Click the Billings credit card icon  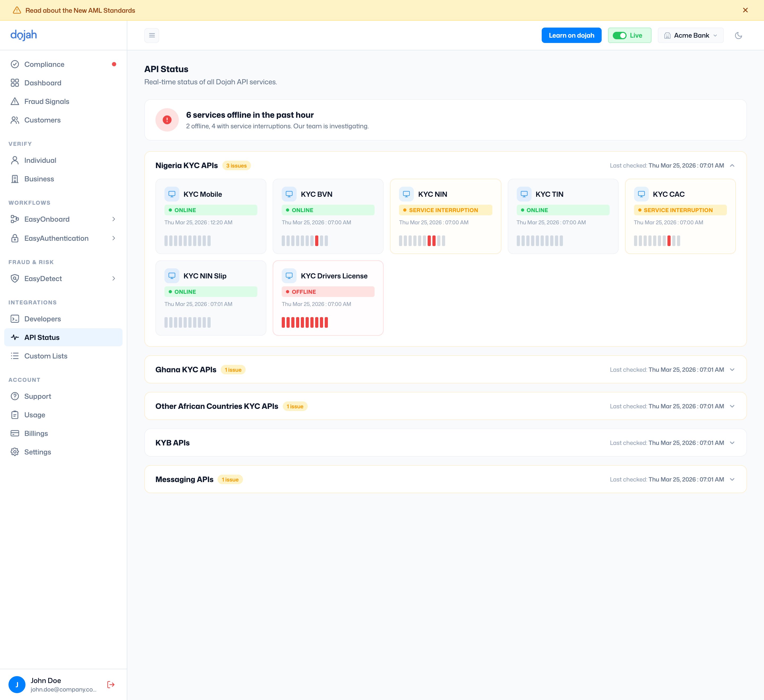(15, 433)
